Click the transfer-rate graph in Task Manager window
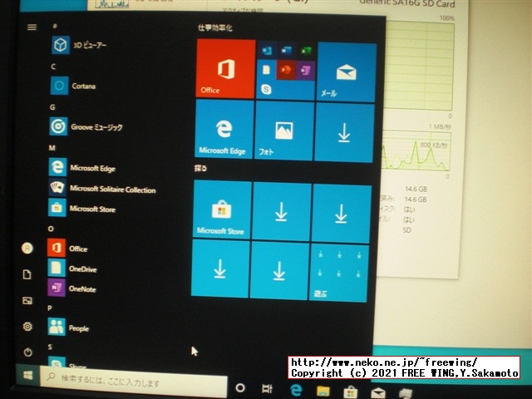 coord(416,151)
